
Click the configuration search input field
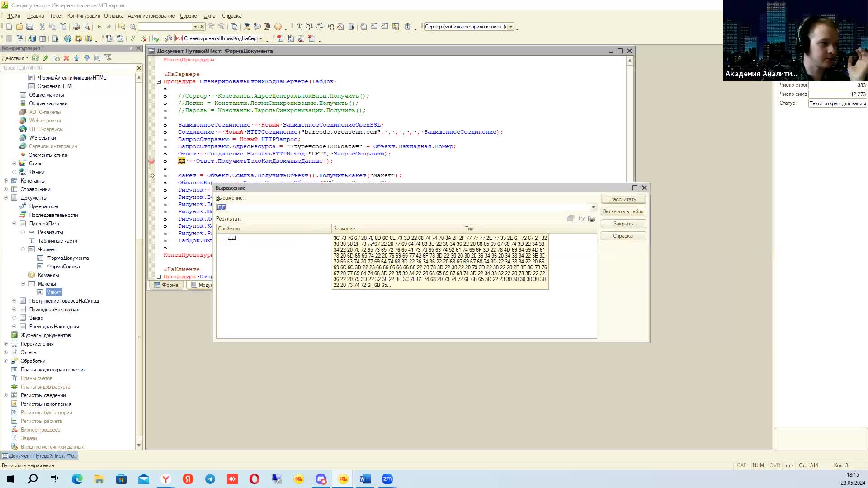(68, 68)
